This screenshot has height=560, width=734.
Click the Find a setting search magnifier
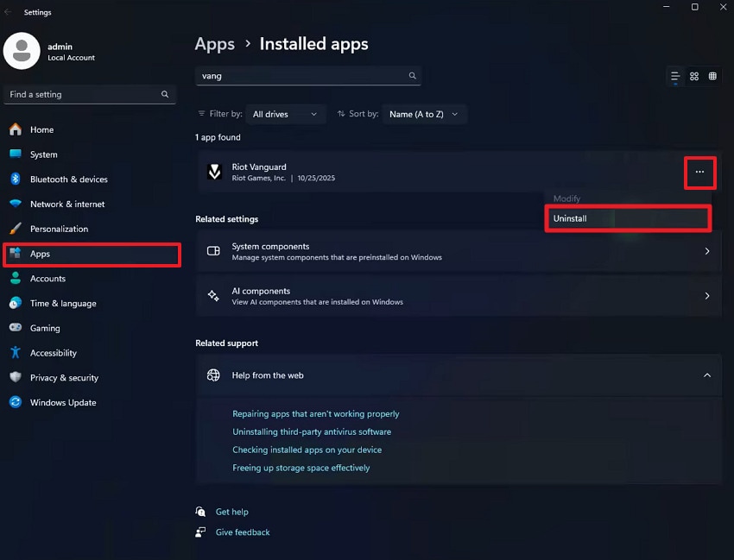point(164,94)
